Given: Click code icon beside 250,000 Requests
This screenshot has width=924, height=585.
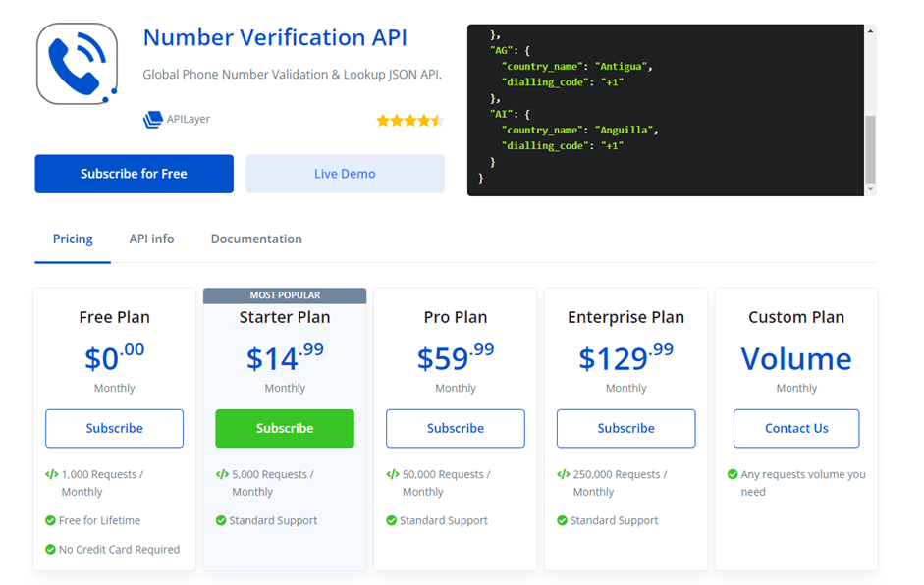Looking at the screenshot, I should coord(564,474).
